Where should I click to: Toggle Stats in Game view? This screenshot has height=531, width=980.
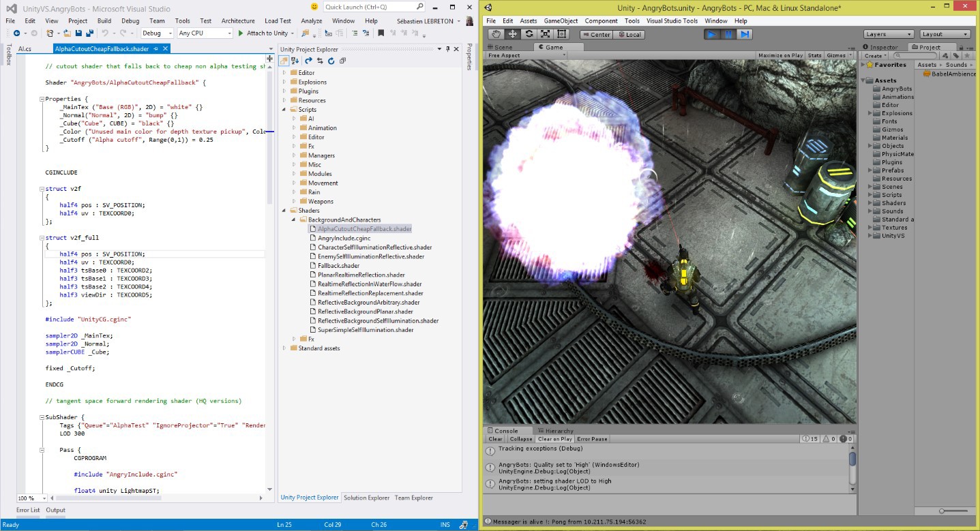click(814, 55)
